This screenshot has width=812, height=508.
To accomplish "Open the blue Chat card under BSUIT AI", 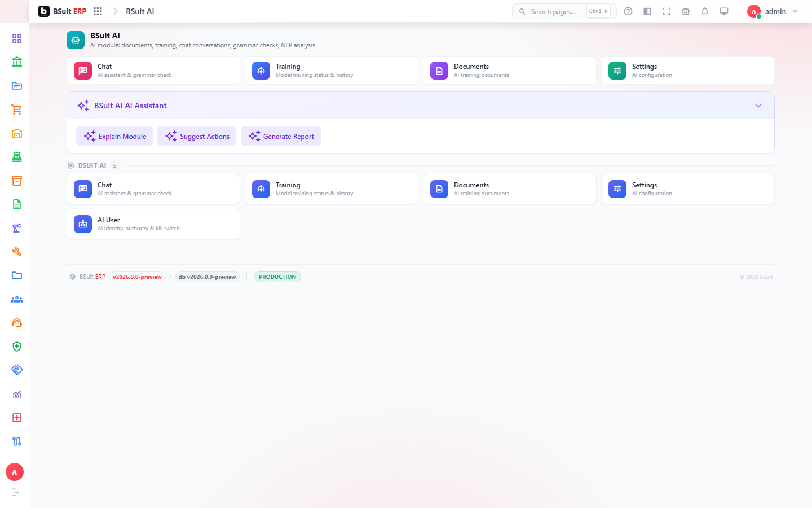I will tap(153, 189).
